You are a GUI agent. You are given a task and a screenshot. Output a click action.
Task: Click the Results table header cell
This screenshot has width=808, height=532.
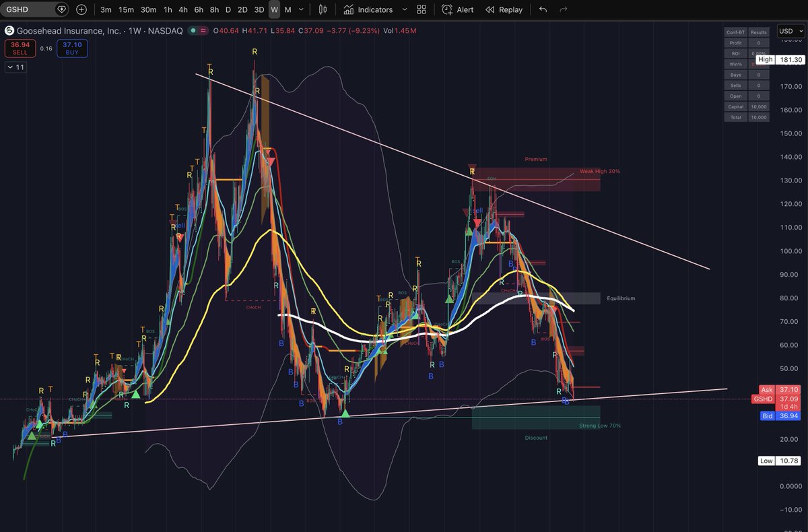(758, 32)
